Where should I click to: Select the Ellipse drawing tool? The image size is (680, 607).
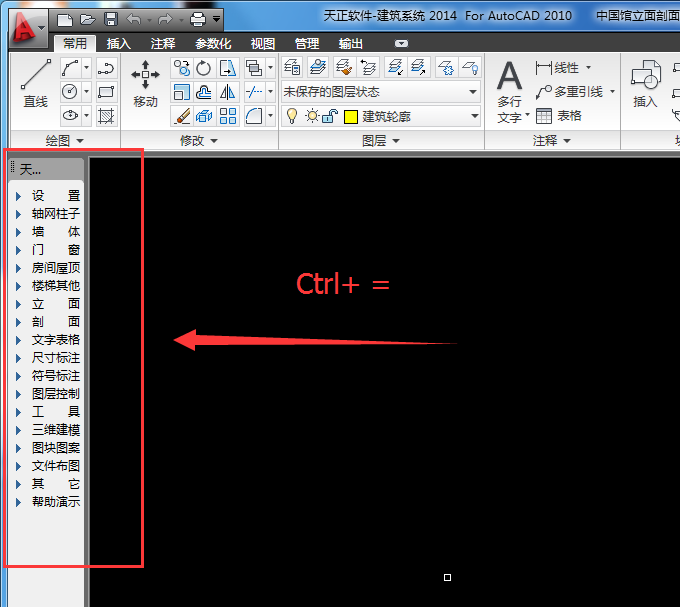(x=70, y=115)
